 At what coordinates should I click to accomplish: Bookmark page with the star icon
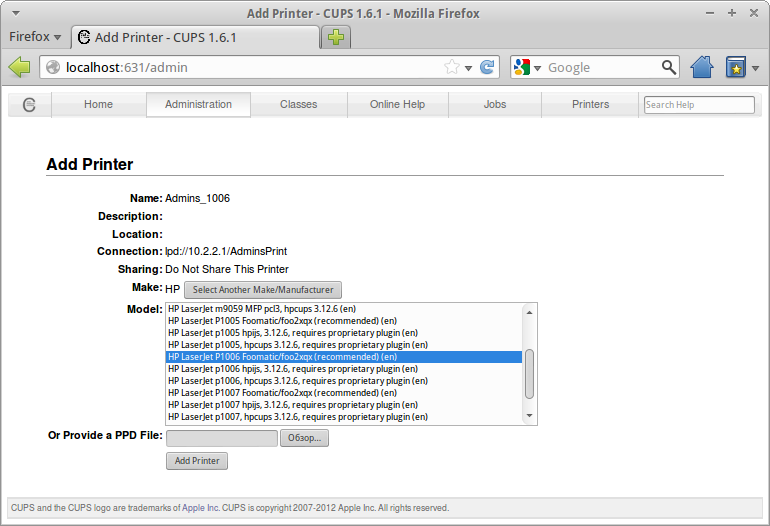[451, 67]
